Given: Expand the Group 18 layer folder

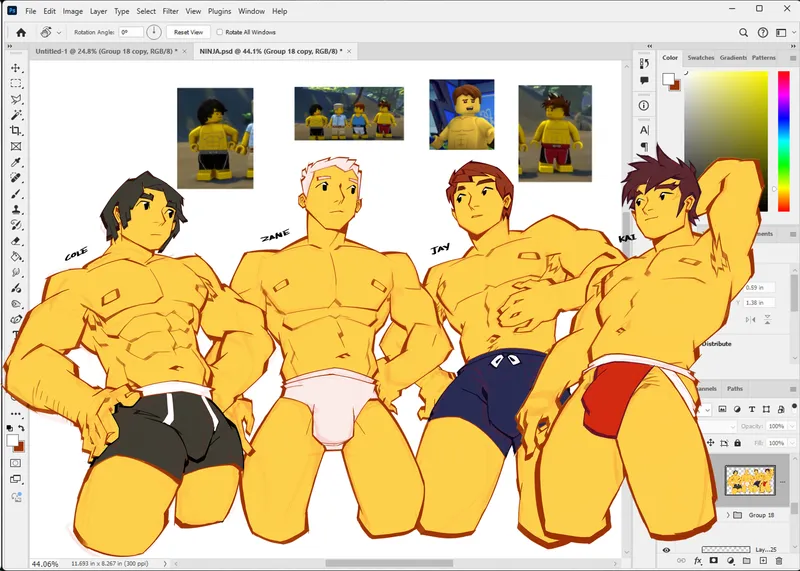Looking at the screenshot, I should coord(728,515).
